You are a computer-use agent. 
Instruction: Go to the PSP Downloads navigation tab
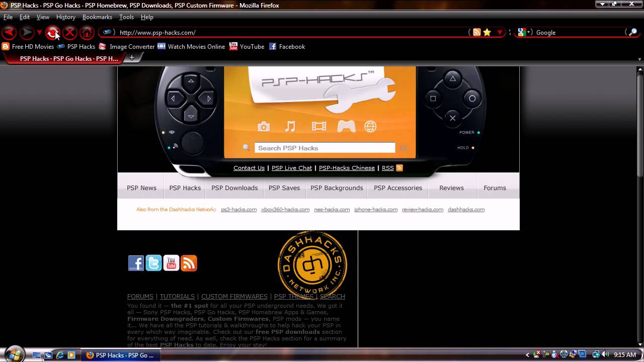(x=234, y=188)
